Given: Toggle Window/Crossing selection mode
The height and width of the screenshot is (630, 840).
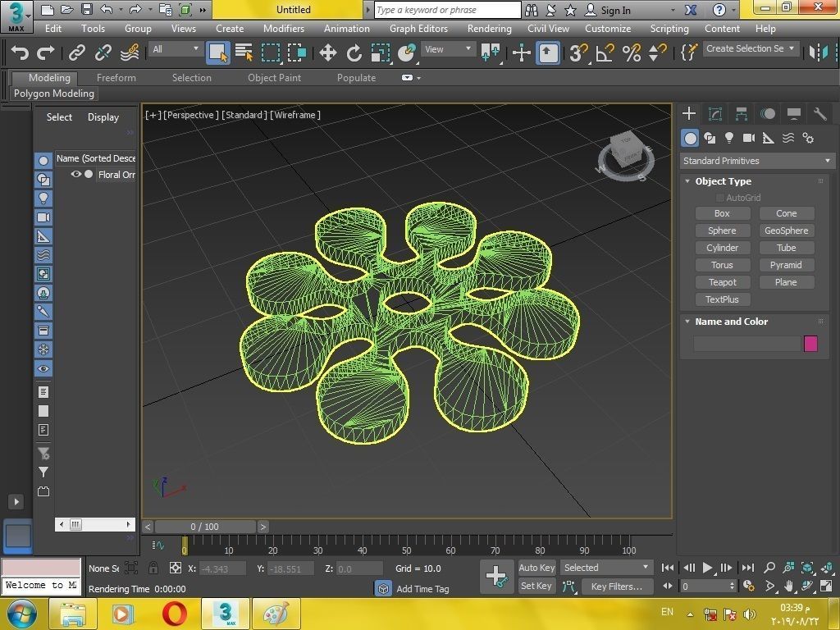Looking at the screenshot, I should pyautogui.click(x=297, y=53).
